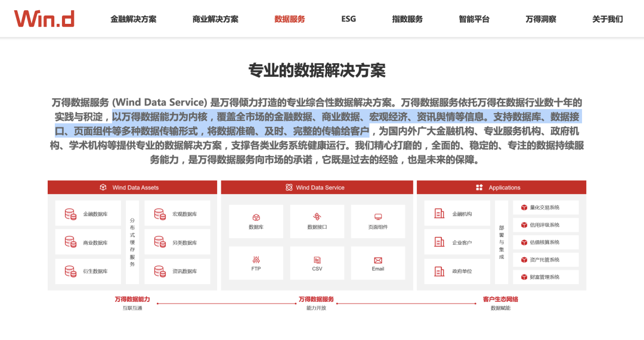Go to the 关于我们 page
This screenshot has width=644, height=340.
[607, 19]
